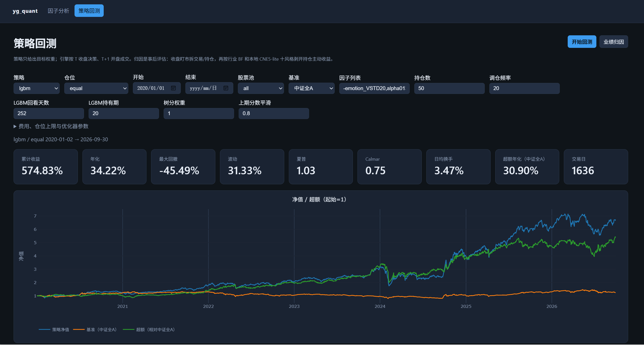Click the 持仓数 field showing 50

pos(449,88)
